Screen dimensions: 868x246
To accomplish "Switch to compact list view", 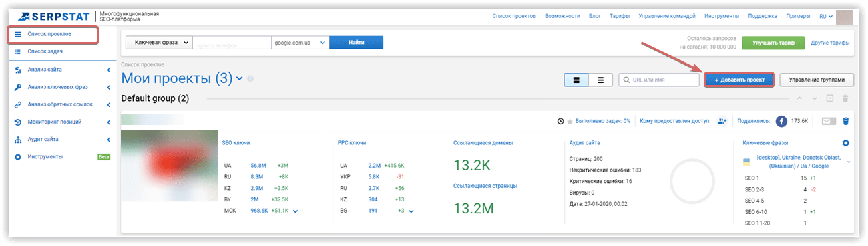I will tap(600, 80).
